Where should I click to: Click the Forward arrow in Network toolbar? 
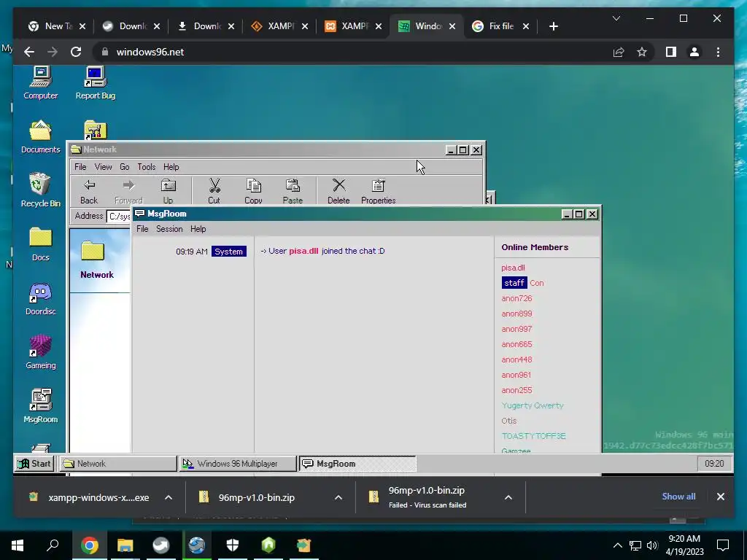[128, 192]
